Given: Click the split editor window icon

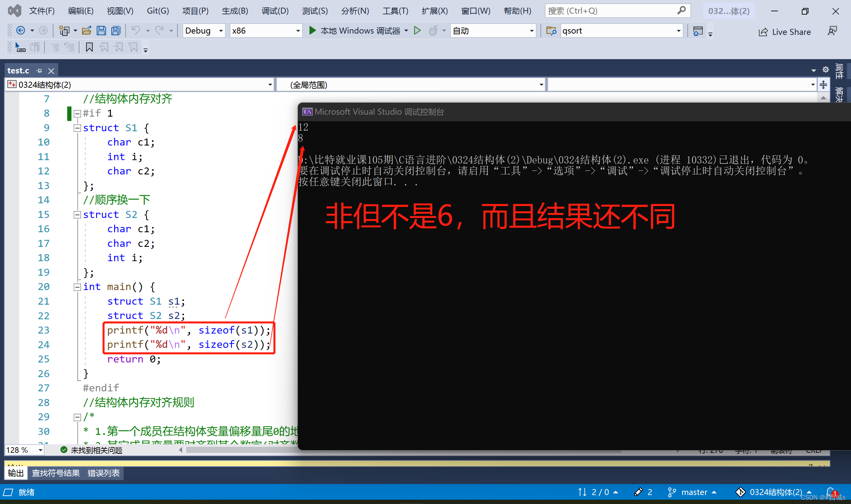Looking at the screenshot, I should [x=823, y=85].
